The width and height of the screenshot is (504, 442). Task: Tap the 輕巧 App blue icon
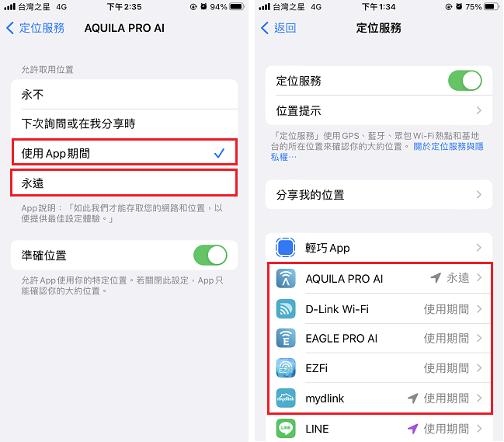click(x=286, y=248)
